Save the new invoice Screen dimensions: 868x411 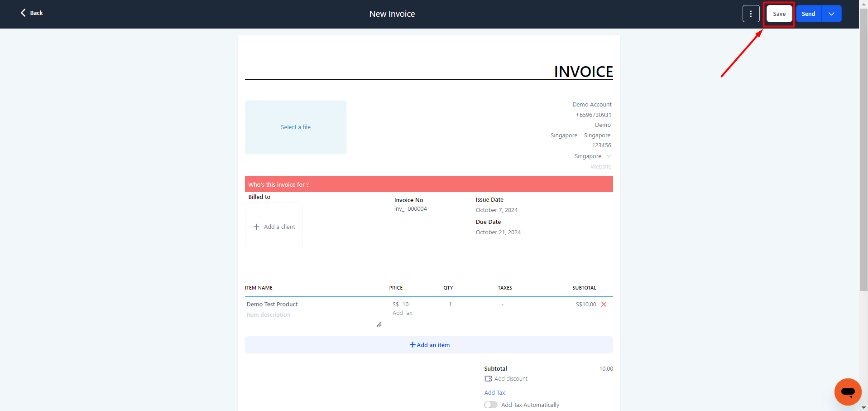pos(779,14)
